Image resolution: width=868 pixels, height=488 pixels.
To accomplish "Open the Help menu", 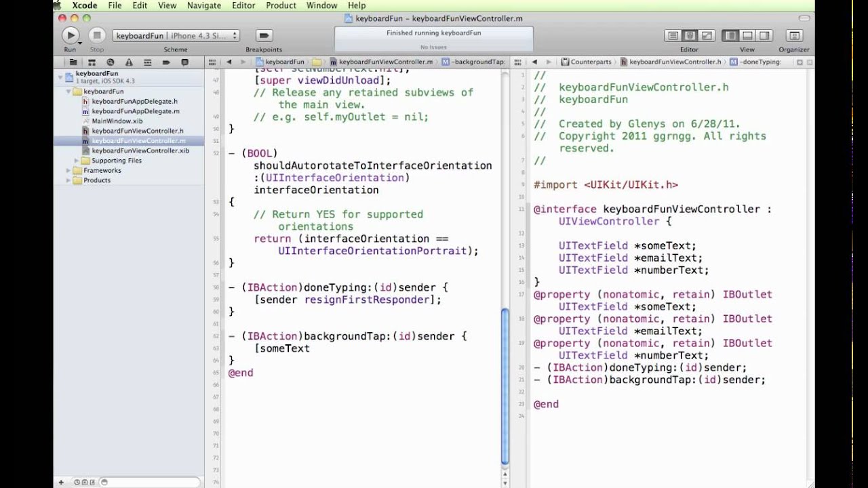I will tap(357, 5).
